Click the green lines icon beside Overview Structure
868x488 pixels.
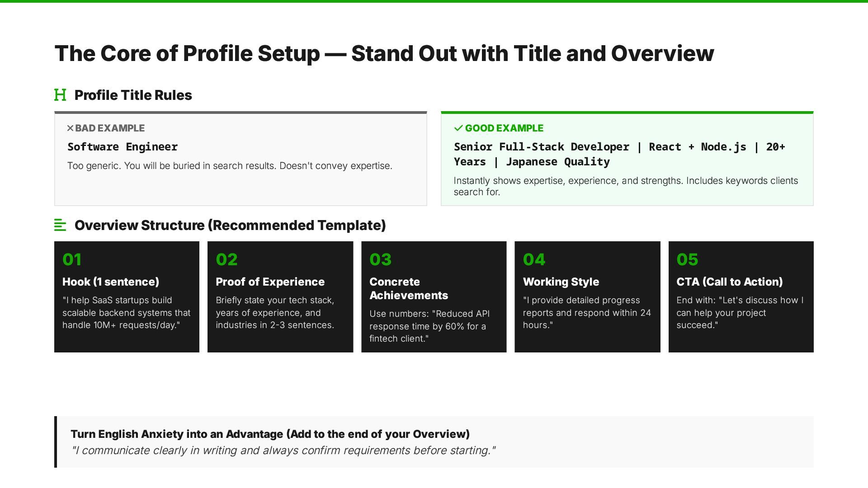(60, 225)
